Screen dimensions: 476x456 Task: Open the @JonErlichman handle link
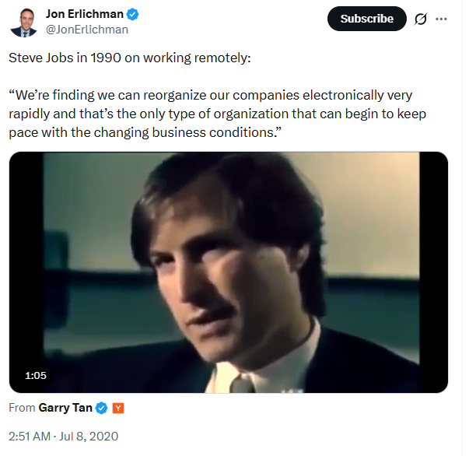tap(87, 30)
